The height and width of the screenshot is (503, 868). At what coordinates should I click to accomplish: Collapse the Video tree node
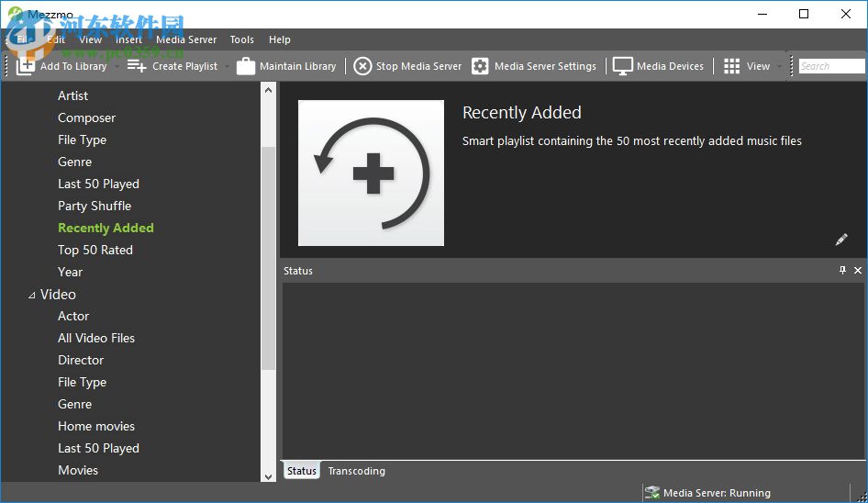[x=32, y=296]
